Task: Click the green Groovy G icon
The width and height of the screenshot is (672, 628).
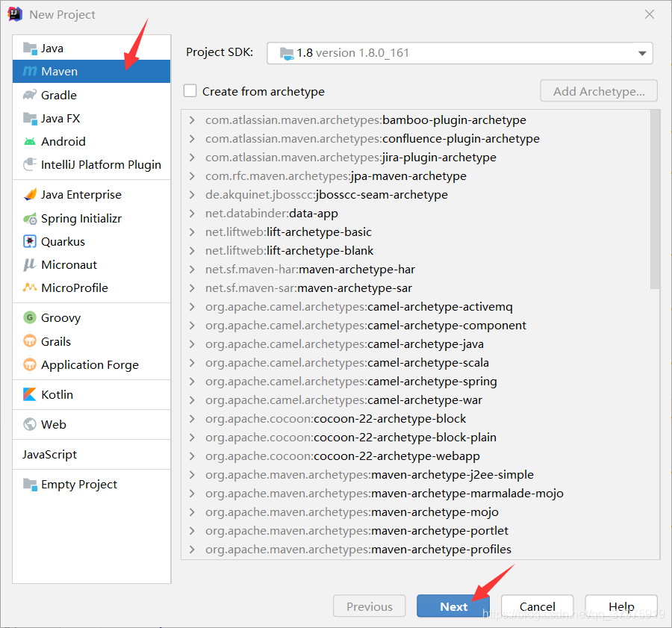Action: (x=30, y=317)
